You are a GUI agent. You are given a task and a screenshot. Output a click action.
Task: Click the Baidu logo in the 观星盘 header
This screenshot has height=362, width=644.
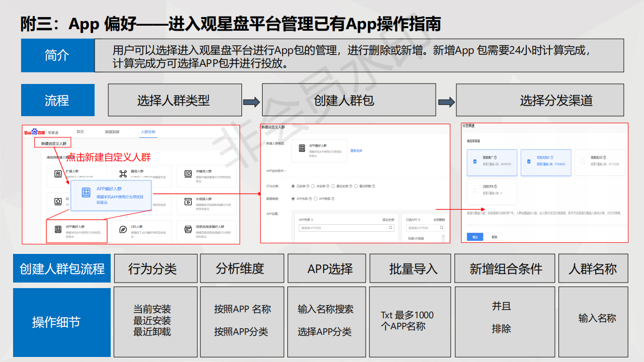click(35, 132)
